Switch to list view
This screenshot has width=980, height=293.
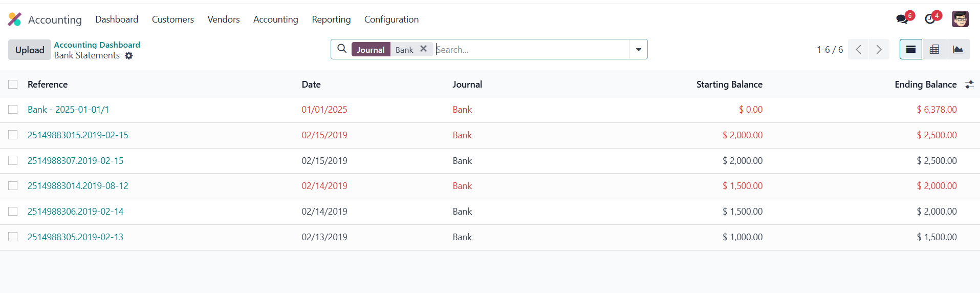point(910,50)
